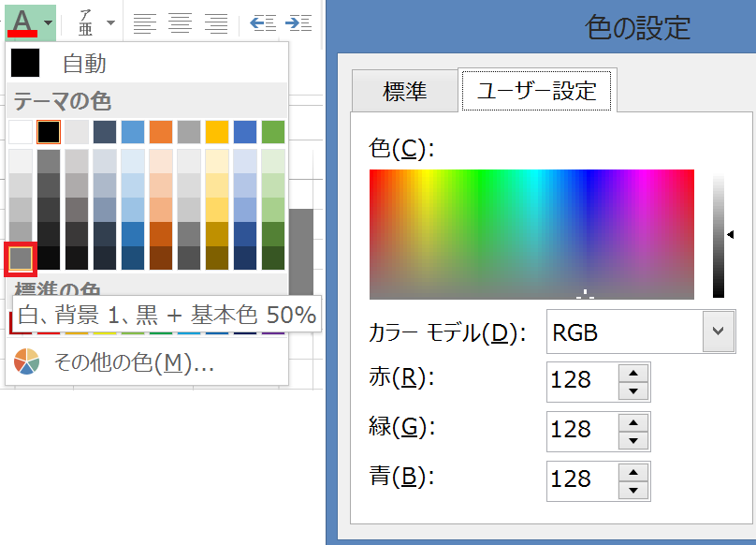Click the phonetic guide (ア亜) icon
The width and height of the screenshot is (756, 545).
(86, 22)
